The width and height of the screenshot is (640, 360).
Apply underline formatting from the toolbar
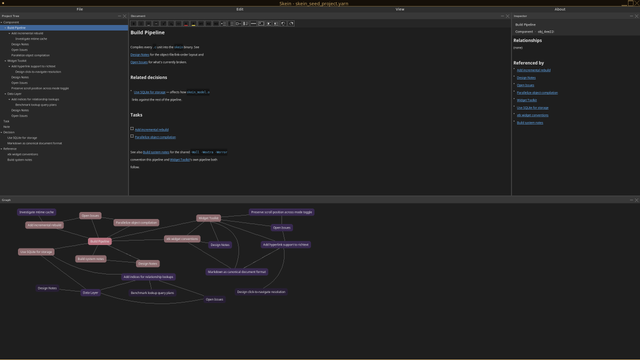point(149,24)
